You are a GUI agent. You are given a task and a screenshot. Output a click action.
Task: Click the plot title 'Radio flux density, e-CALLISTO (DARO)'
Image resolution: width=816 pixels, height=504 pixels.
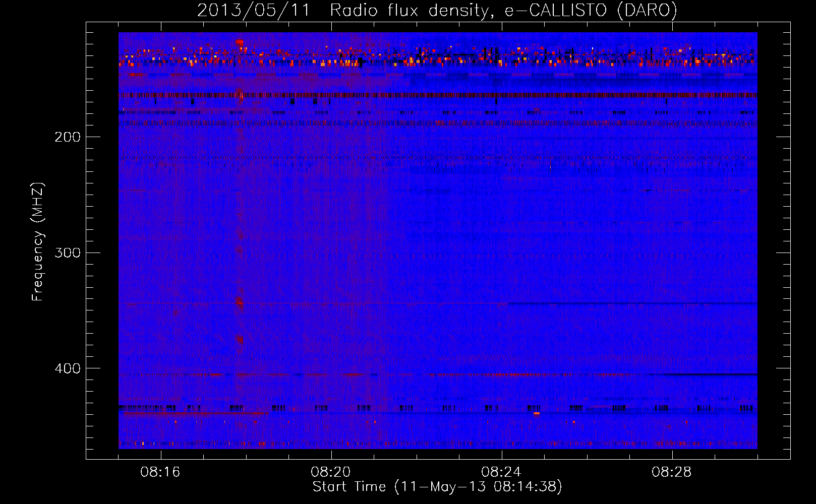pyautogui.click(x=504, y=11)
